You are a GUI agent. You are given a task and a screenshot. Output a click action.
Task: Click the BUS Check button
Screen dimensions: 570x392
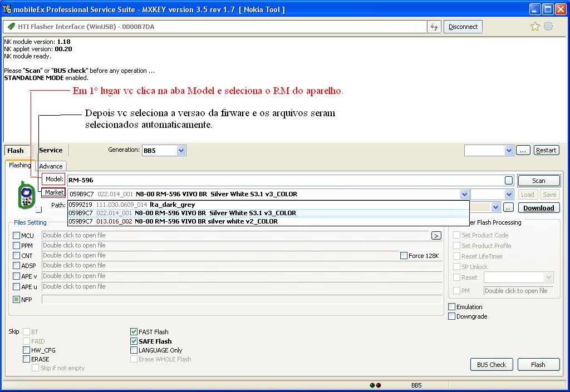coord(492,365)
